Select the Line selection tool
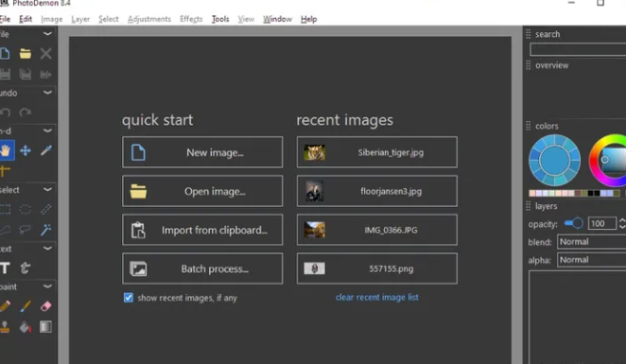 [x=46, y=209]
